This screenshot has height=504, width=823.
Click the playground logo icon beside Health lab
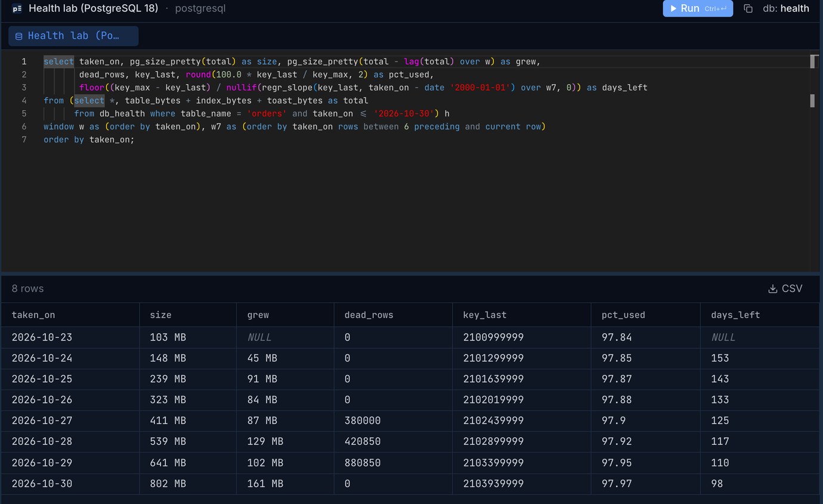tap(17, 8)
